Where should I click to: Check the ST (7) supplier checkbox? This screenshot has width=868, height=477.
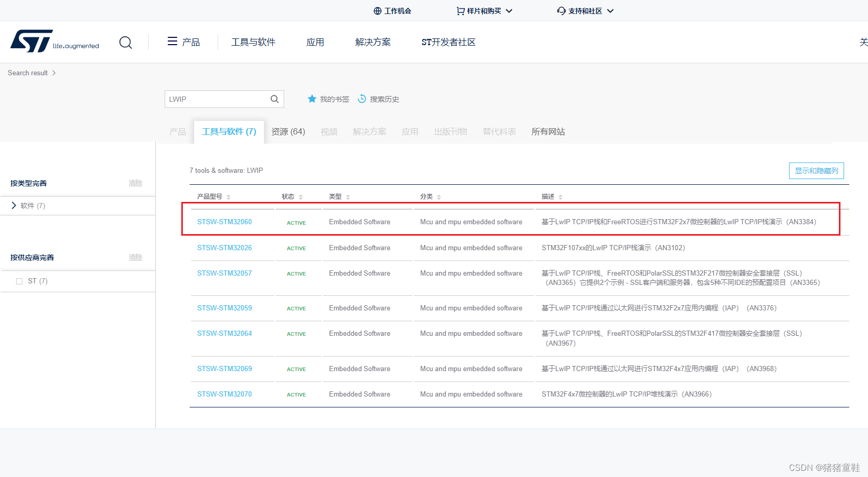coord(19,281)
